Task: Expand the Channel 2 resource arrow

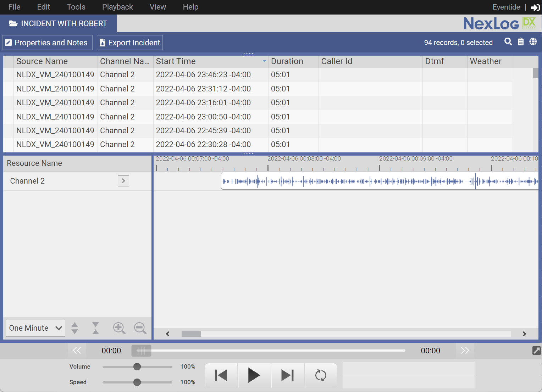Action: click(123, 181)
